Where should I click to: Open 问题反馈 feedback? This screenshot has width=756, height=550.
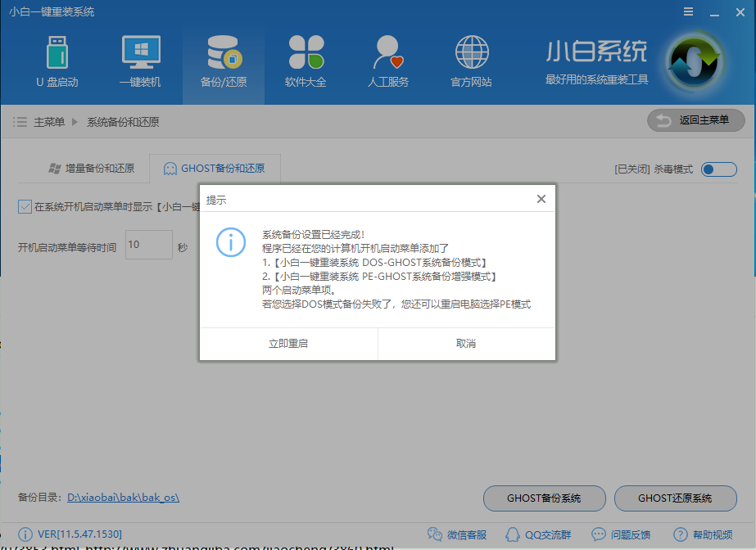[x=622, y=534]
